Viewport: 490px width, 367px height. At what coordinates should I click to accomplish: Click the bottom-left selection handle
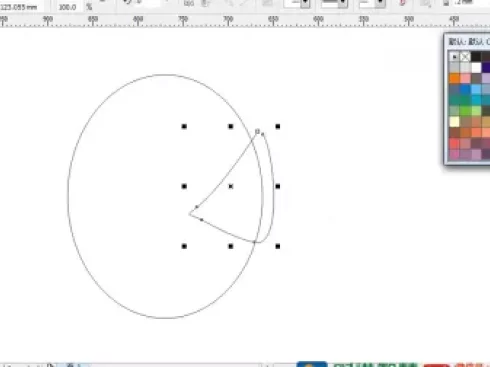pos(184,246)
